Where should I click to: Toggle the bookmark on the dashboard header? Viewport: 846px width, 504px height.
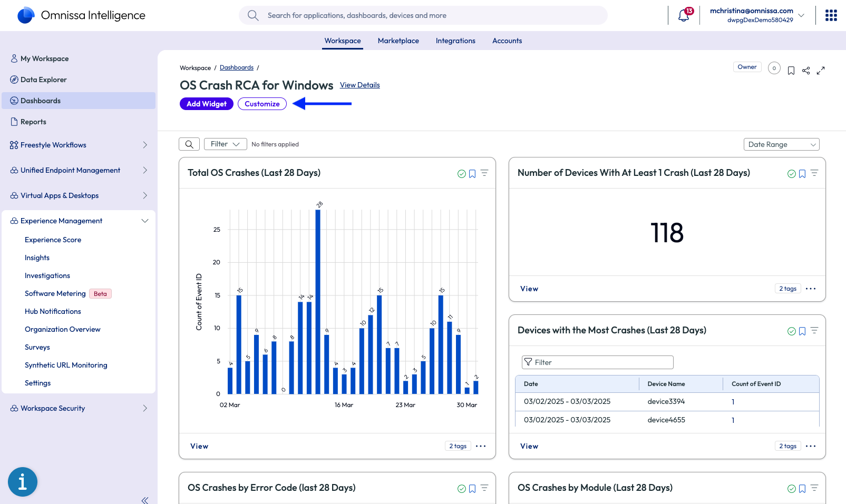click(791, 71)
